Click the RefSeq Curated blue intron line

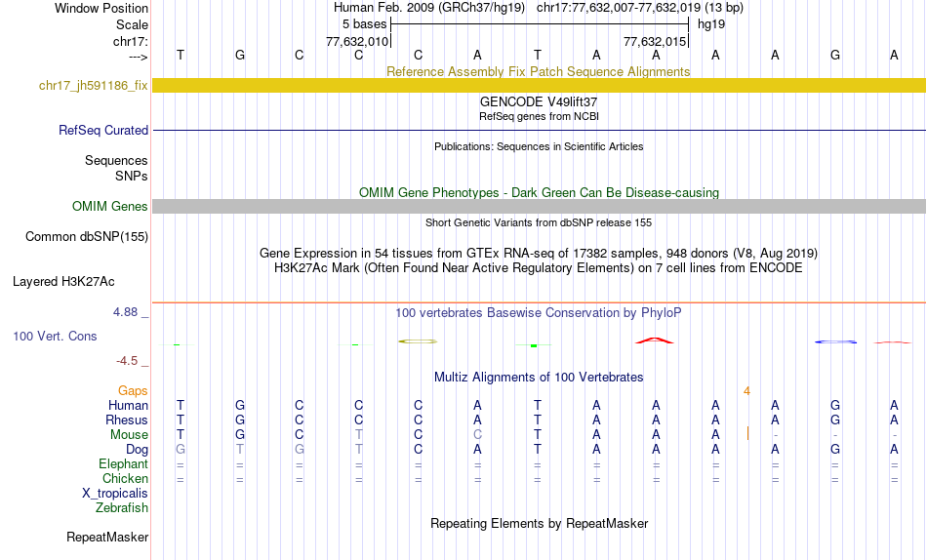coord(540,130)
